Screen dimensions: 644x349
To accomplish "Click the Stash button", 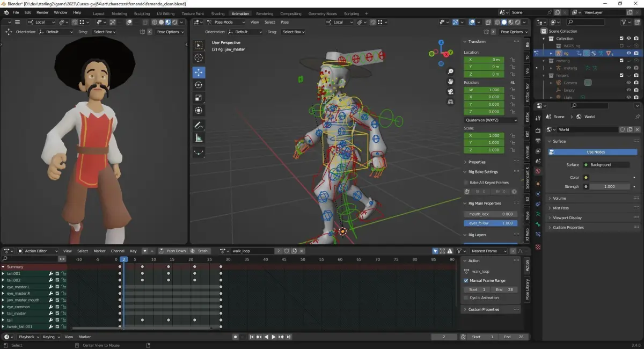I will (200, 251).
